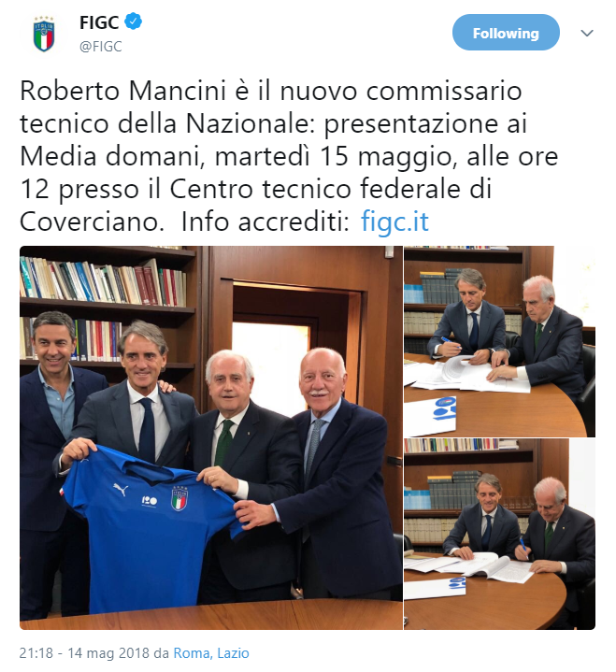Click the Puma logo on the blue jersey
616x672 pixels.
point(121,489)
